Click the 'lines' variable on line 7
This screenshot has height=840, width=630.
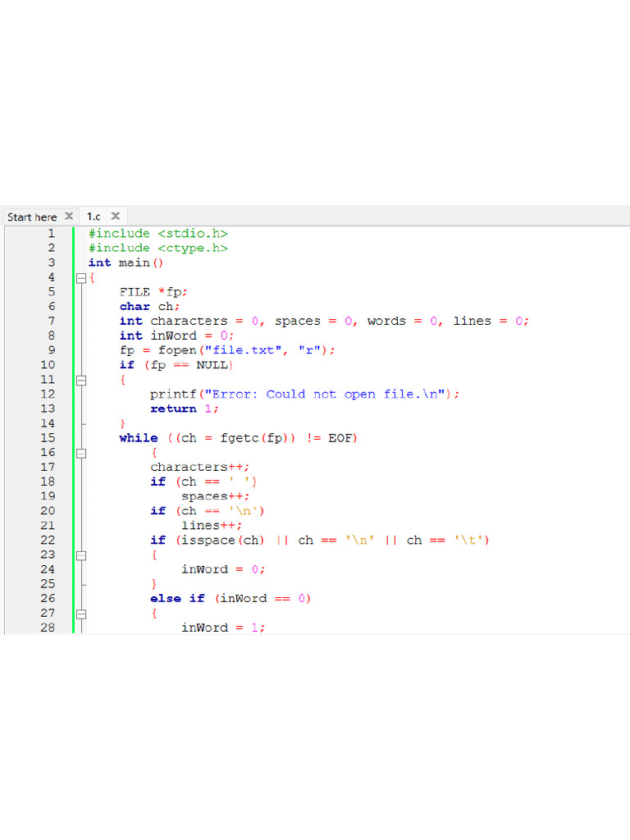472,322
